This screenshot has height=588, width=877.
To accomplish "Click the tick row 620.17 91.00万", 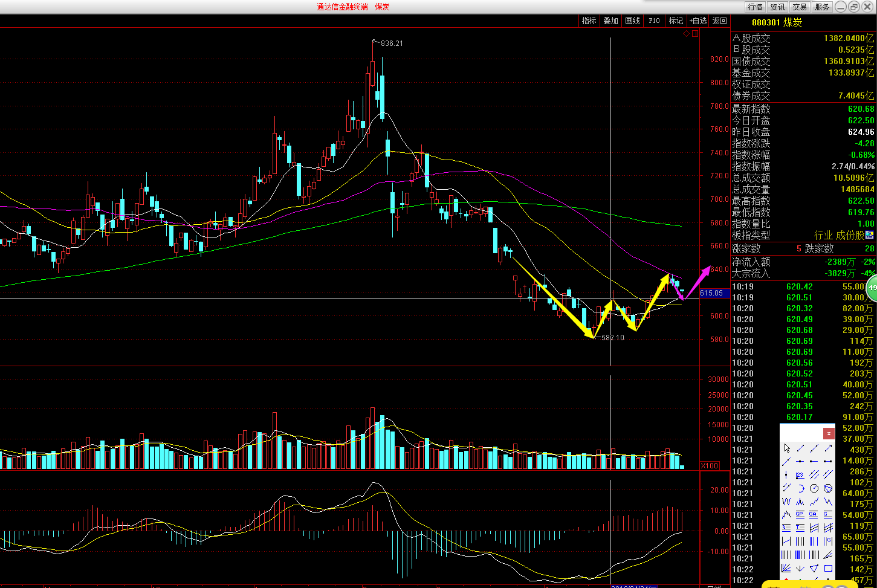I will [x=803, y=417].
